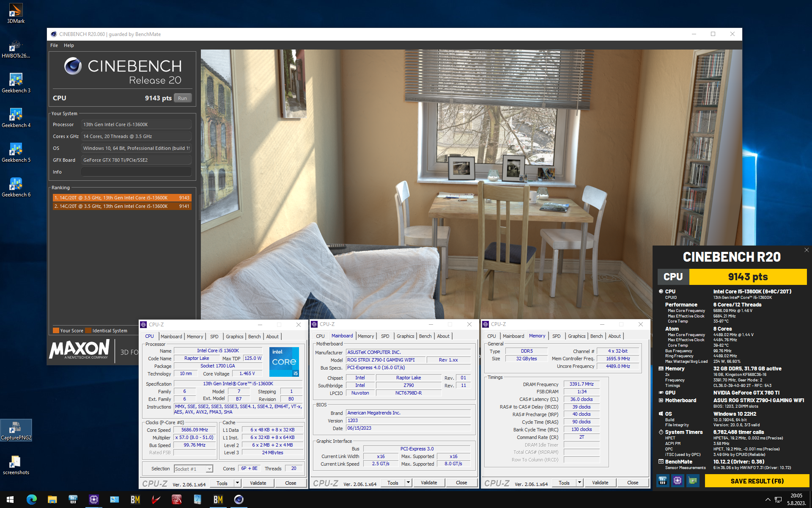812x508 pixels.
Task: Open HWiNFO from the BenchMate panel icons
Action: (663, 480)
